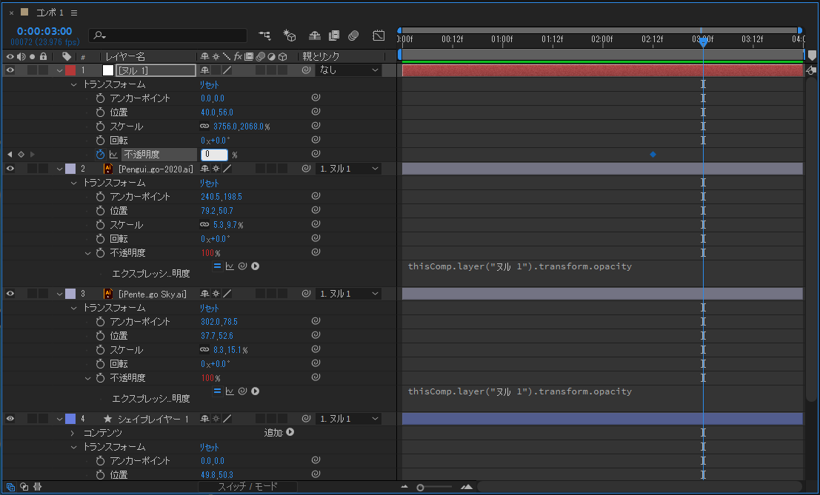Viewport: 820px width, 495px height.
Task: Disable expression equals toggle for iPente opacity
Action: pos(217,391)
